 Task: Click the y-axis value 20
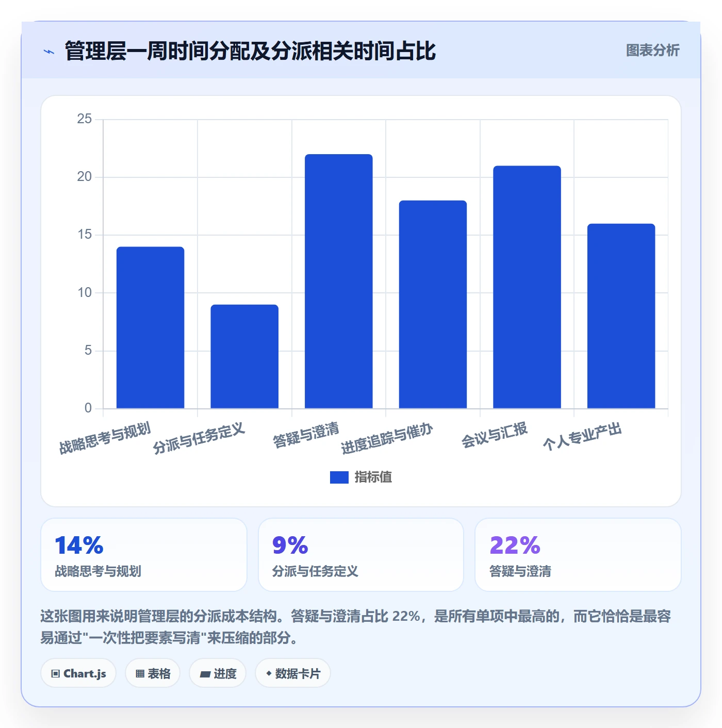pos(84,177)
